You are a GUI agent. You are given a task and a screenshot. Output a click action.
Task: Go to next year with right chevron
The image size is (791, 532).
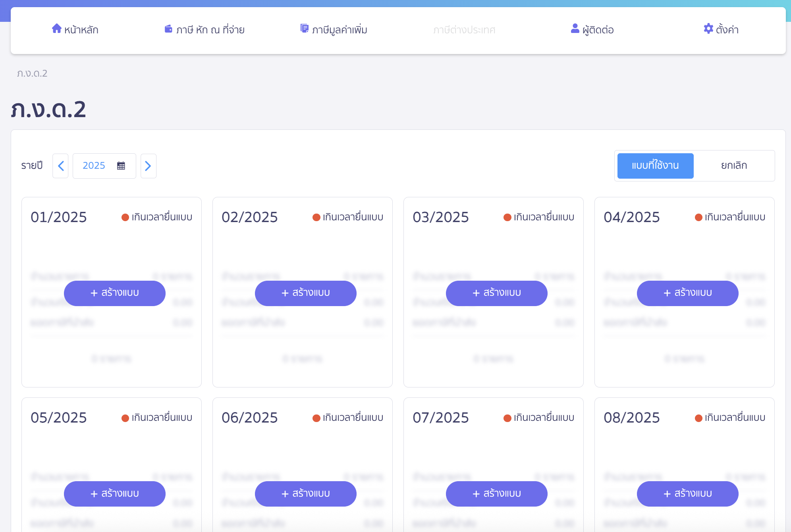pyautogui.click(x=148, y=166)
